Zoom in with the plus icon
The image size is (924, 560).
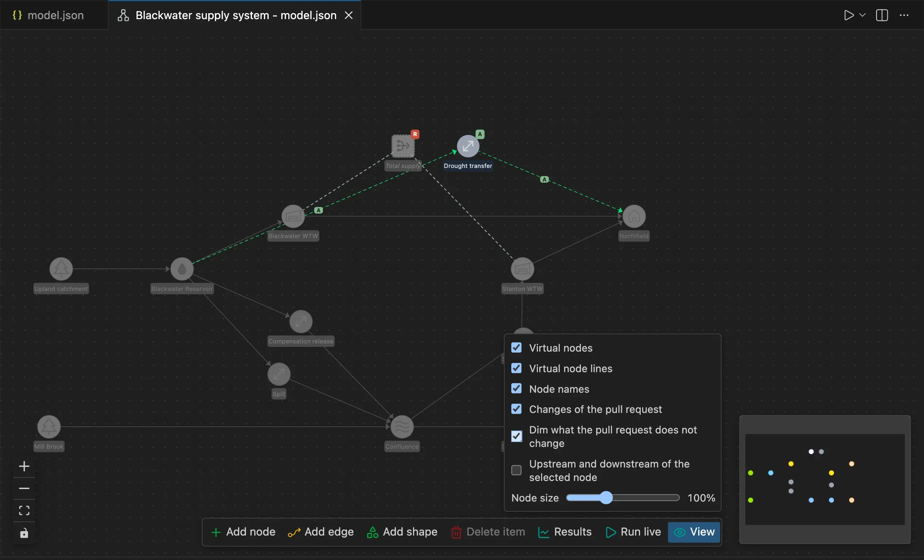coord(24,466)
